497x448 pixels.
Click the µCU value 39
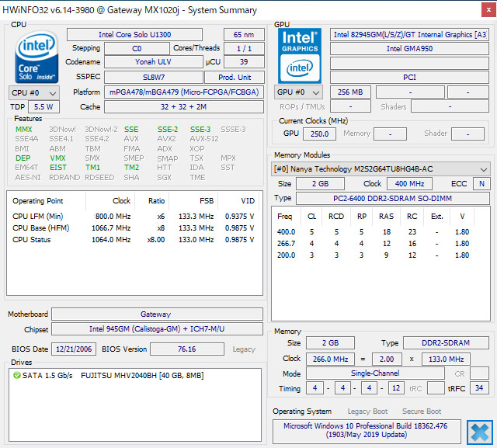[x=244, y=62]
